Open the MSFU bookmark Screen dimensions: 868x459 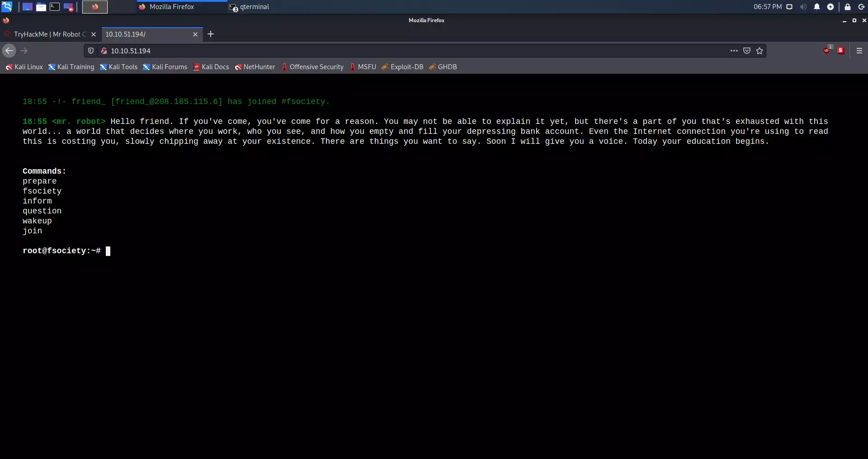[363, 67]
